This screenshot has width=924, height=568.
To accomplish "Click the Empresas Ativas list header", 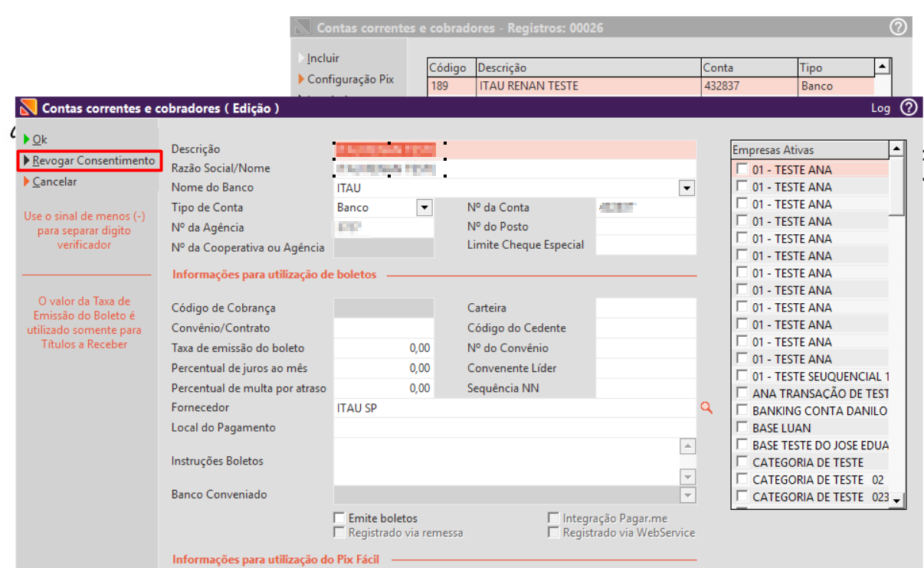I will pyautogui.click(x=811, y=150).
